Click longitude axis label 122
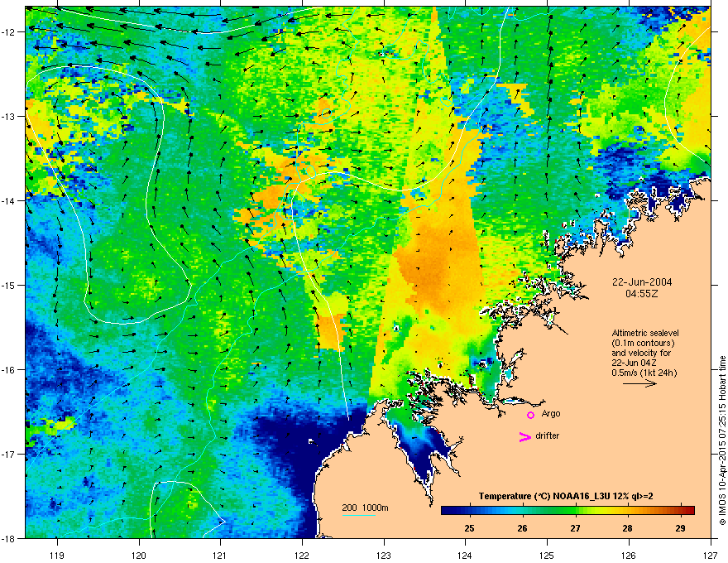The height and width of the screenshot is (563, 728). click(302, 555)
